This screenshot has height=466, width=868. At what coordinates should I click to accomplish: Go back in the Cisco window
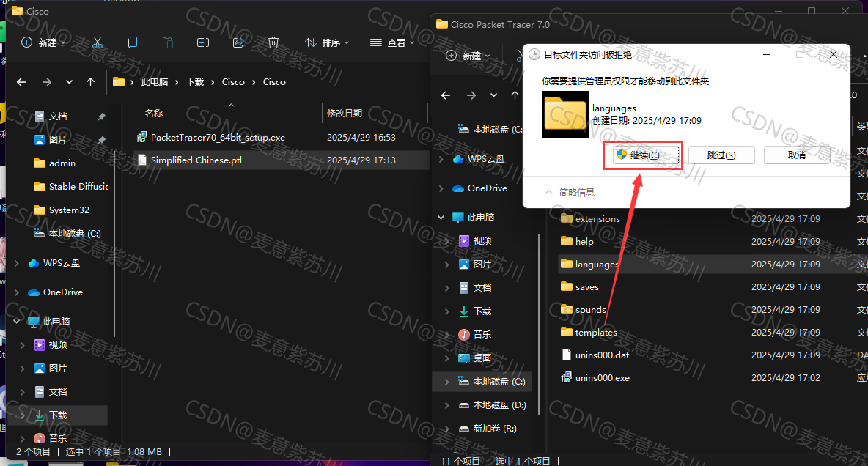[21, 82]
